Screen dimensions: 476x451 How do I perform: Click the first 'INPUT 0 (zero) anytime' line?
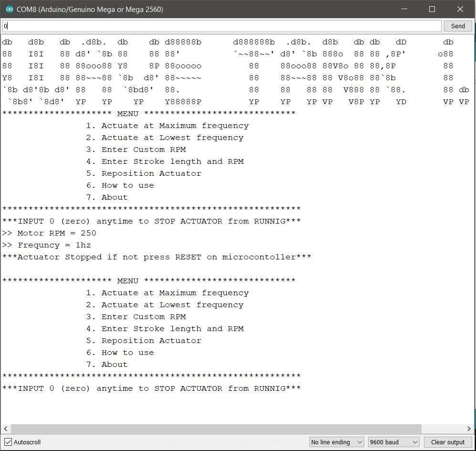tap(151, 221)
